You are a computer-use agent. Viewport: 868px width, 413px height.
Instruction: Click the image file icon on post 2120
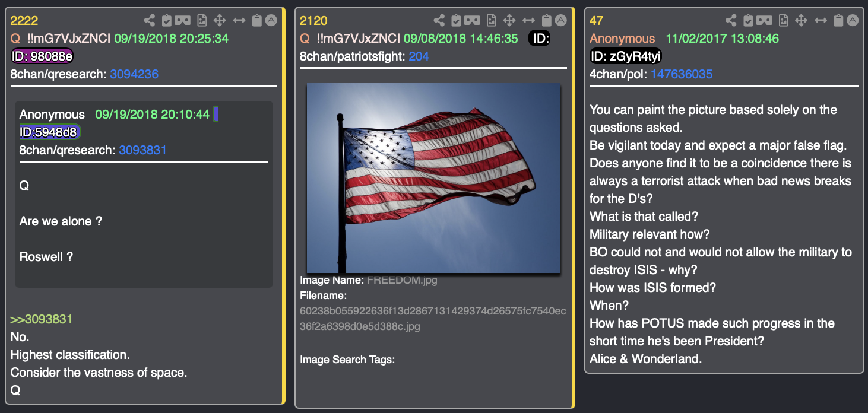(492, 21)
